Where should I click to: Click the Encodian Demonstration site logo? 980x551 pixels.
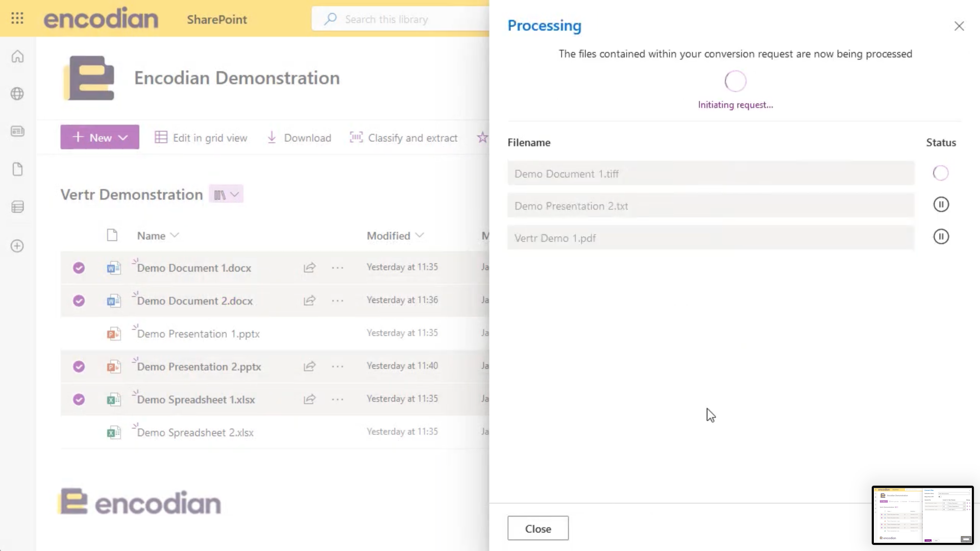click(x=89, y=78)
